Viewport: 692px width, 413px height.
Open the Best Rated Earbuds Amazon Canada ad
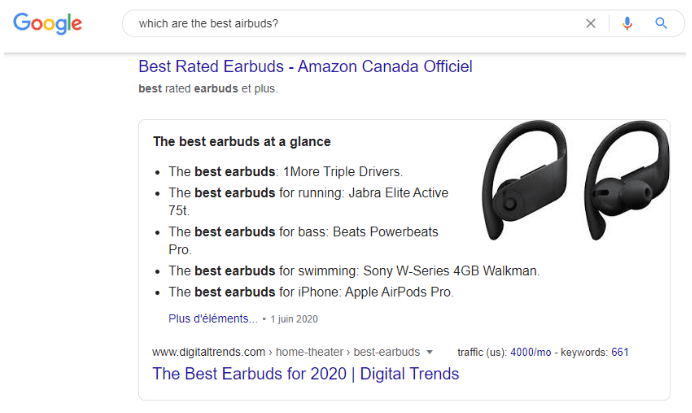tap(305, 67)
